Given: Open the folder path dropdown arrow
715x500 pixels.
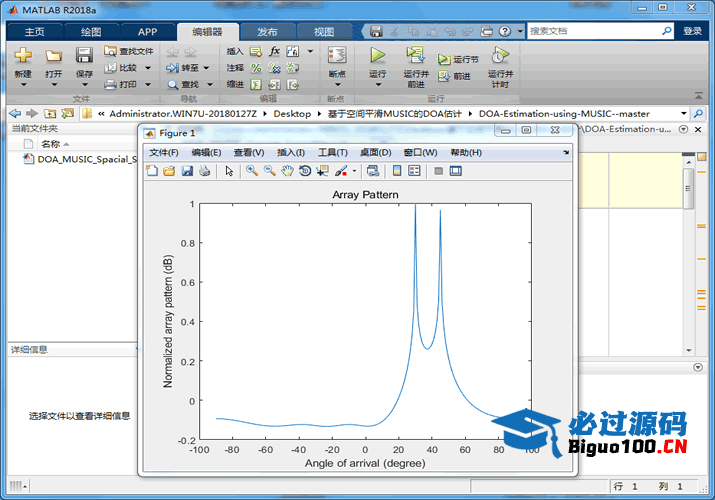Looking at the screenshot, I should pos(684,113).
